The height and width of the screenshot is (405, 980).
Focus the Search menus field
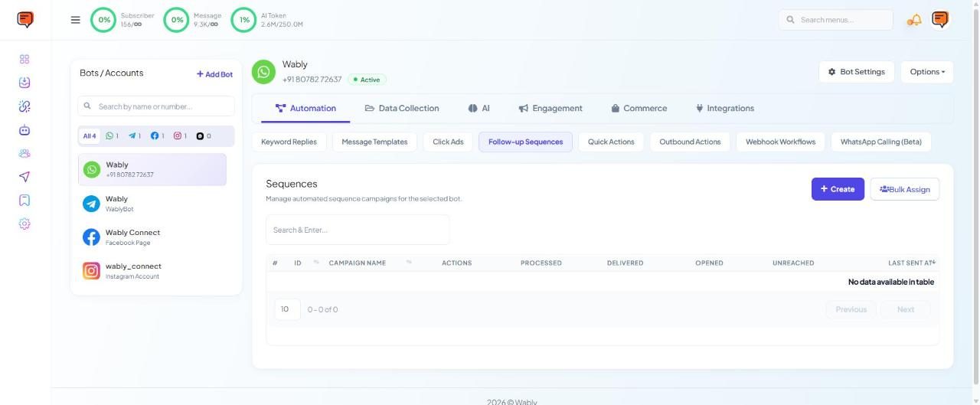point(835,20)
